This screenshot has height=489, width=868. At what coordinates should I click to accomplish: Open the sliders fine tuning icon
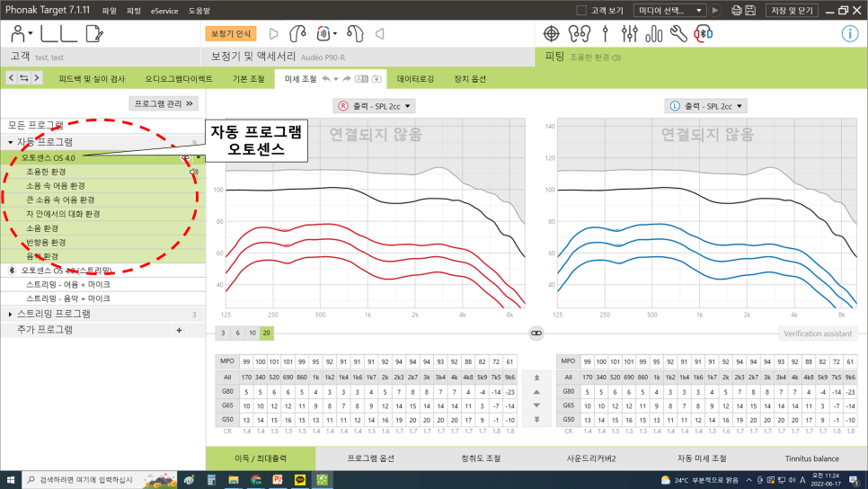click(x=629, y=34)
